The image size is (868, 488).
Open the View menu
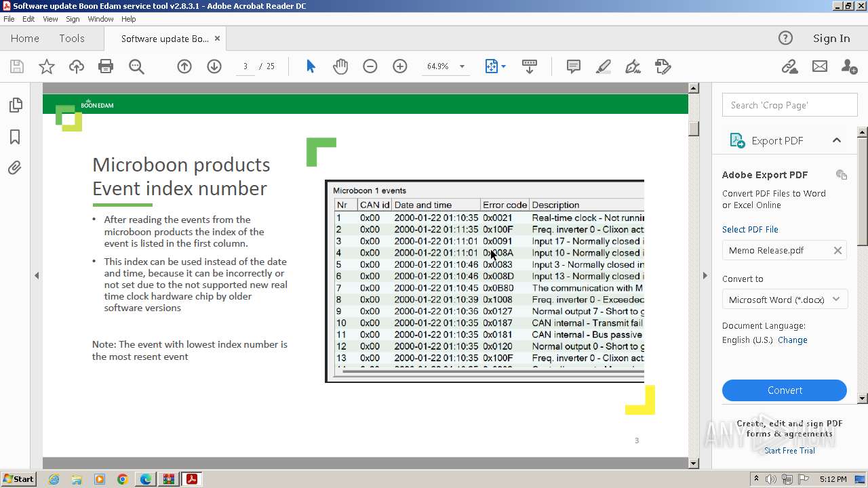50,19
